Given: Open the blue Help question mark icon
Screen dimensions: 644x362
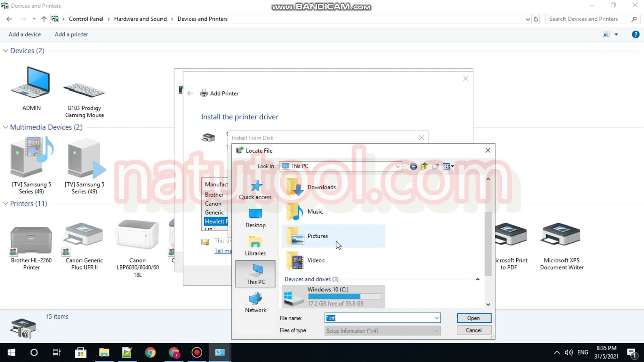Looking at the screenshot, I should point(636,34).
